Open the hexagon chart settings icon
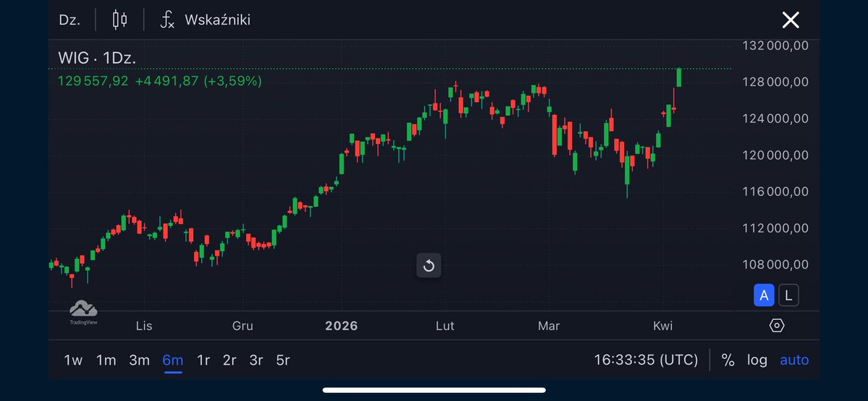868x401 pixels. 777,326
